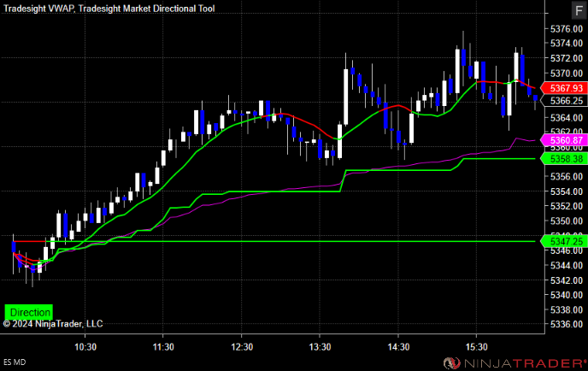Click the green 5347.25 level marker

pyautogui.click(x=564, y=241)
